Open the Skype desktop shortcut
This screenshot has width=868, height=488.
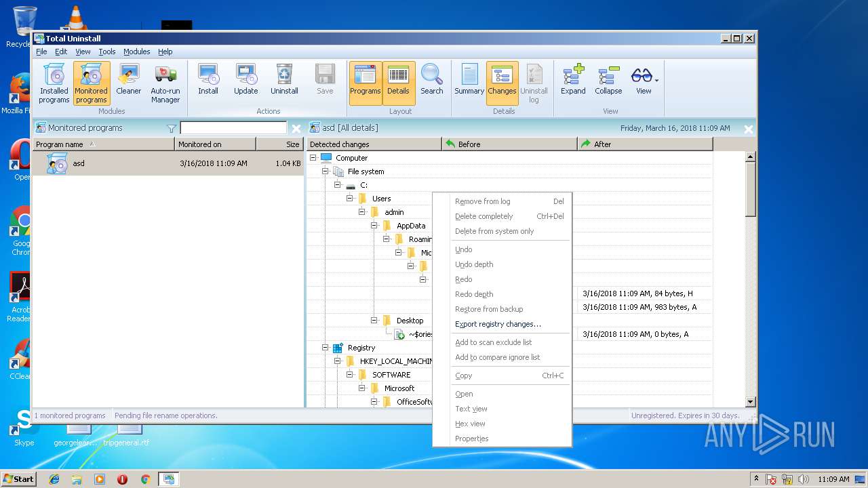pyautogui.click(x=24, y=428)
